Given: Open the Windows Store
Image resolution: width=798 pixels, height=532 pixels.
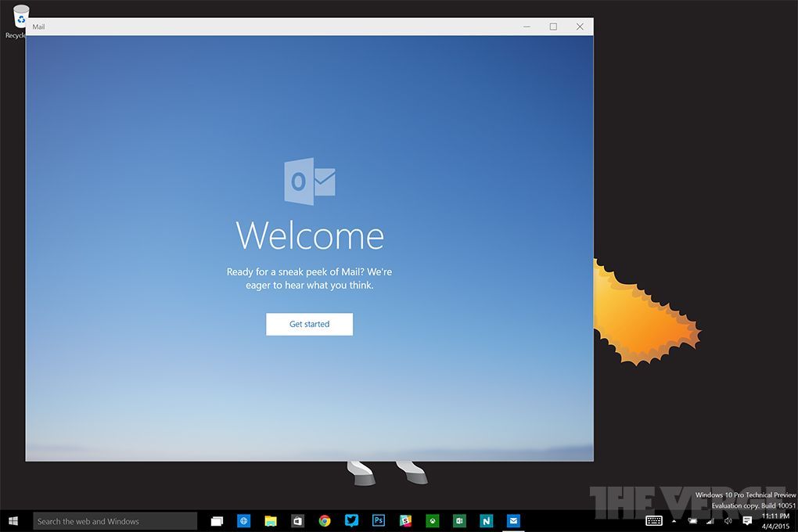Looking at the screenshot, I should (x=298, y=520).
